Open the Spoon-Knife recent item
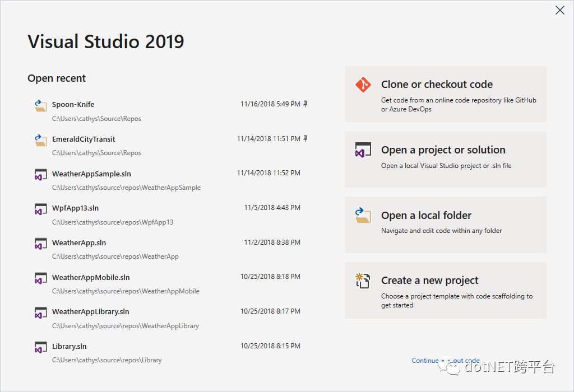 [x=171, y=111]
